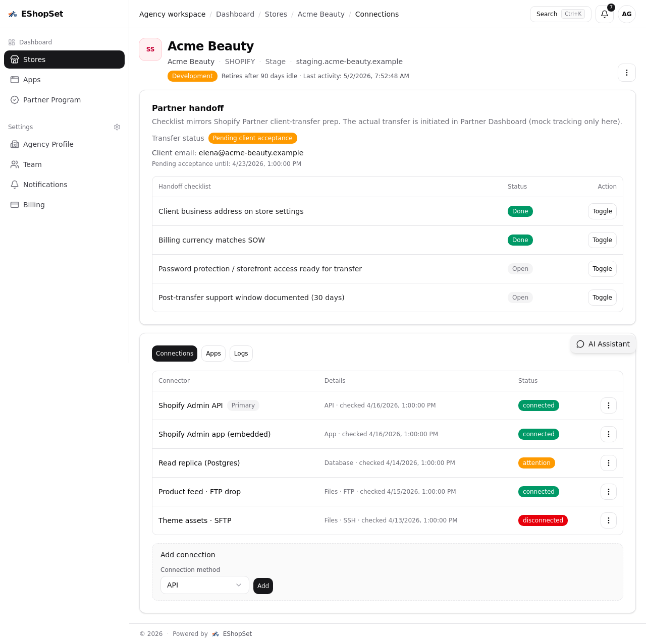646x644 pixels.
Task: Open Billing settings page
Action: click(x=64, y=205)
